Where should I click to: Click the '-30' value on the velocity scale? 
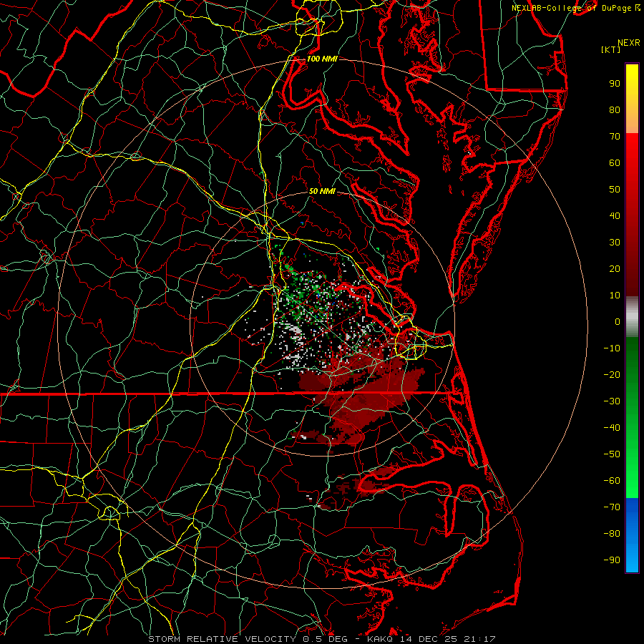pos(612,401)
